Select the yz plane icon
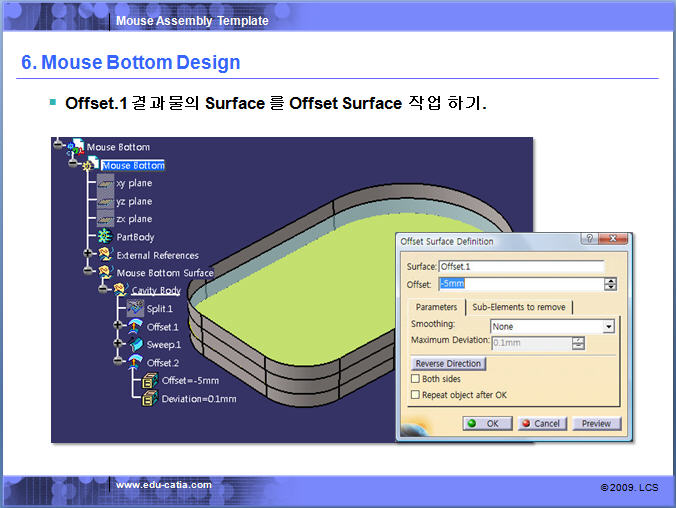676x508 pixels. [x=105, y=201]
